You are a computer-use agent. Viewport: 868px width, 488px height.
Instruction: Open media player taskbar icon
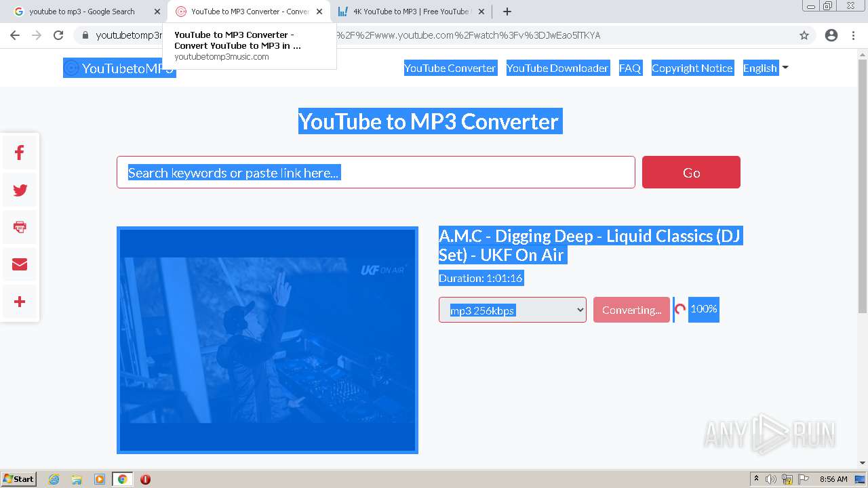pos(100,479)
